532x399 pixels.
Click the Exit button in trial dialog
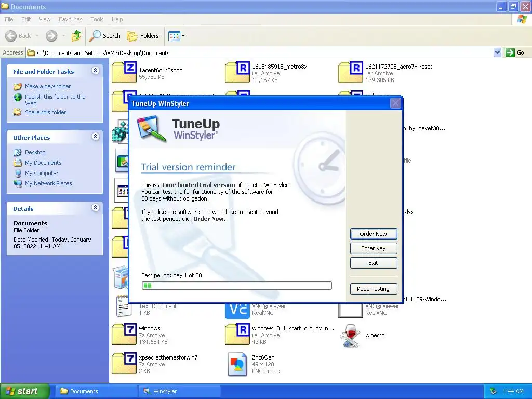tap(373, 263)
